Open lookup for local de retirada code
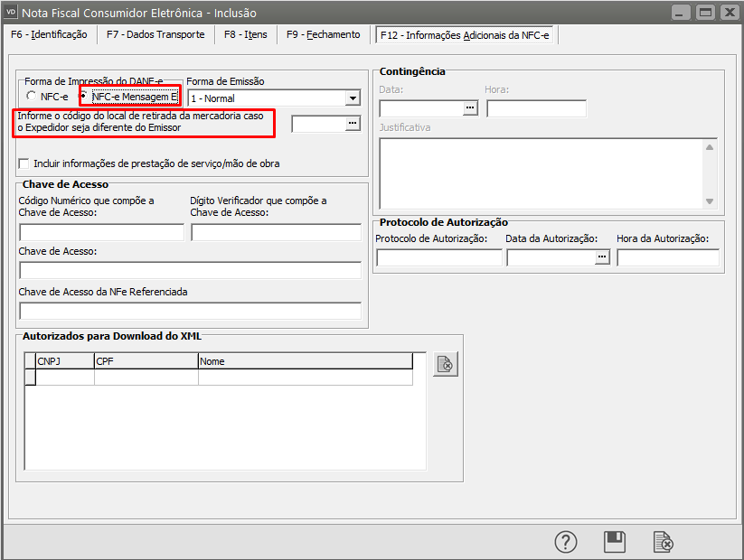Image resolution: width=744 pixels, height=560 pixels. pos(353,124)
